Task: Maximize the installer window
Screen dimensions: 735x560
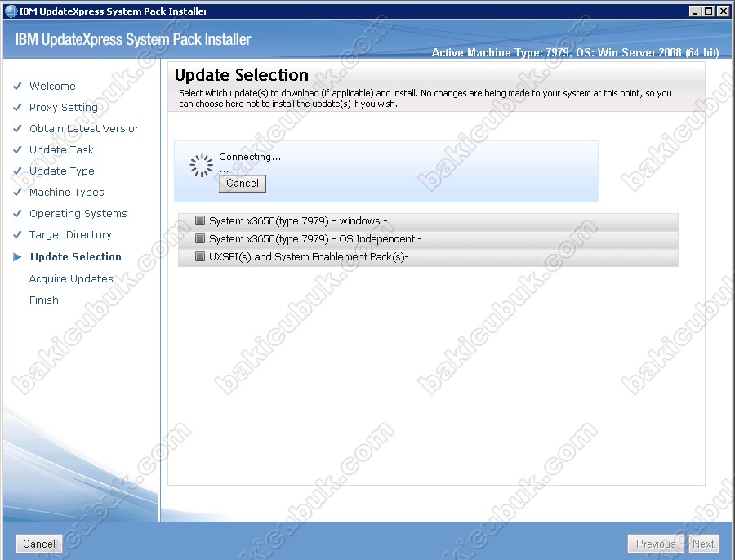Action: (708, 11)
